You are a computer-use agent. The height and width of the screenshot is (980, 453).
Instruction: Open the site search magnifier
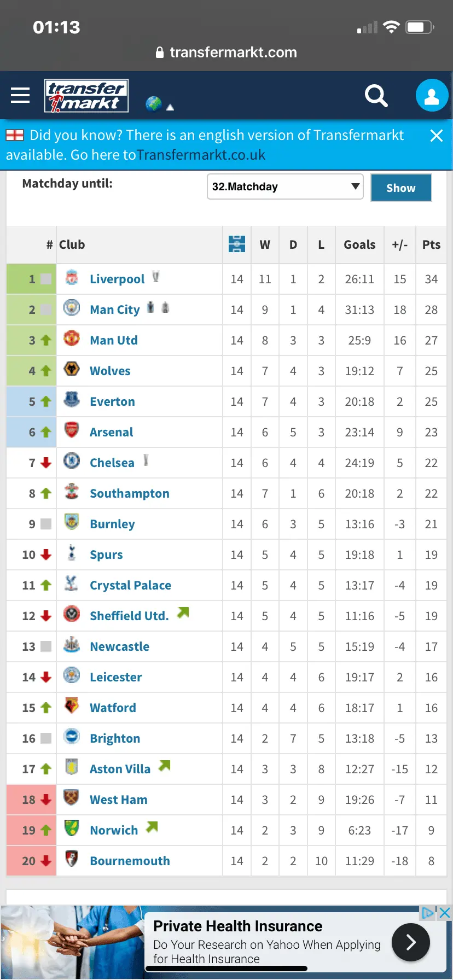click(x=376, y=96)
